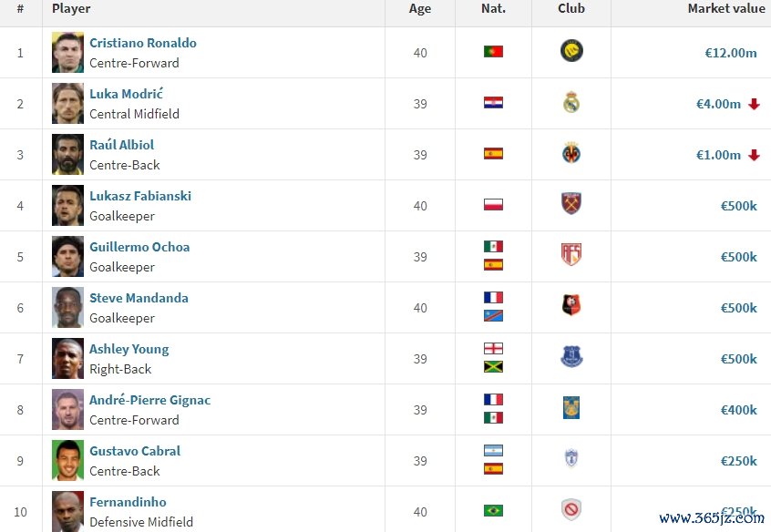Click the Al-Nassr club crest

[x=571, y=51]
